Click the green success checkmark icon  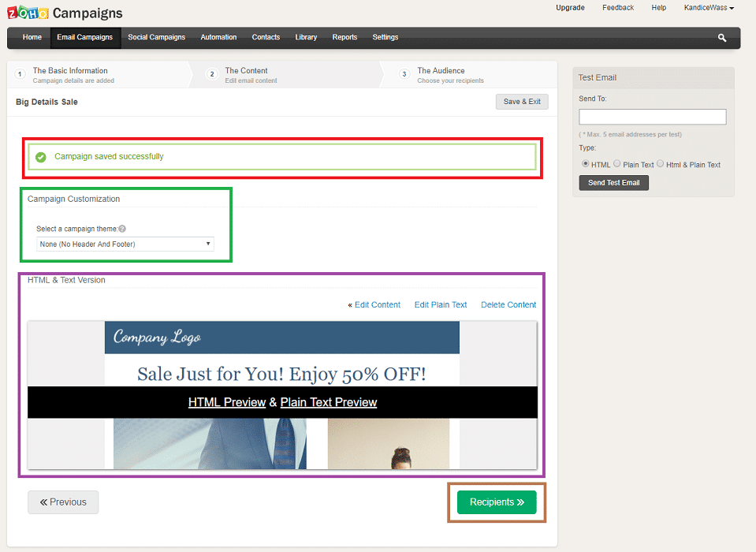tap(41, 157)
